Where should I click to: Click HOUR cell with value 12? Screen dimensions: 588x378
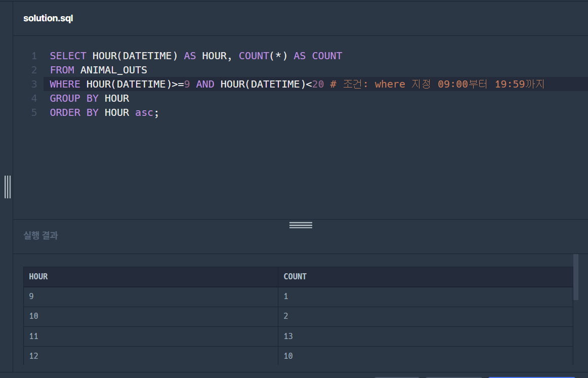pyautogui.click(x=150, y=356)
